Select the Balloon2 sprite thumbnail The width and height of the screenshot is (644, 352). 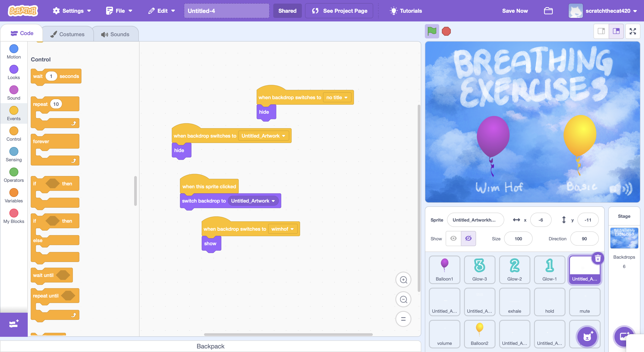tap(479, 334)
